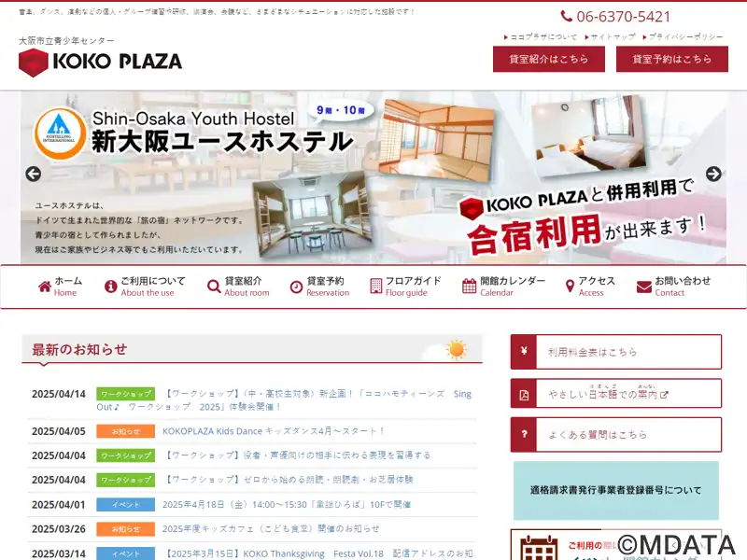Open the KOKO Thanksgiving Festa Vol.18 link
747x560 pixels.
pyautogui.click(x=317, y=553)
